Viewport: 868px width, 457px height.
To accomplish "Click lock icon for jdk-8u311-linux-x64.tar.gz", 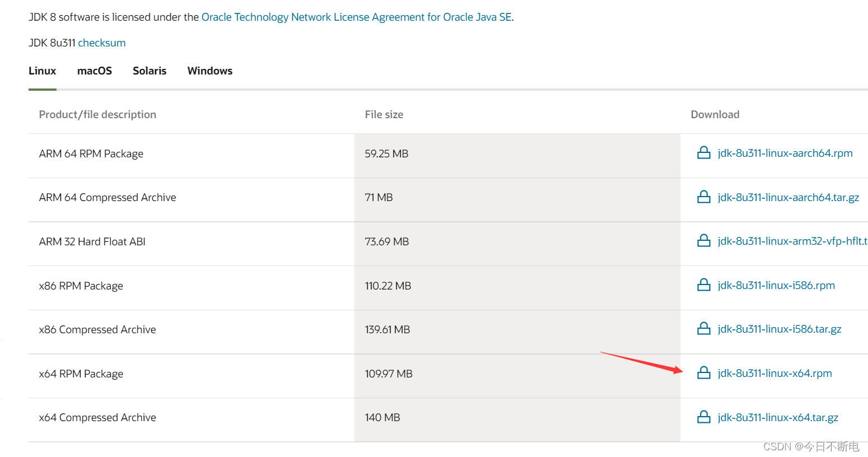I will click(703, 417).
